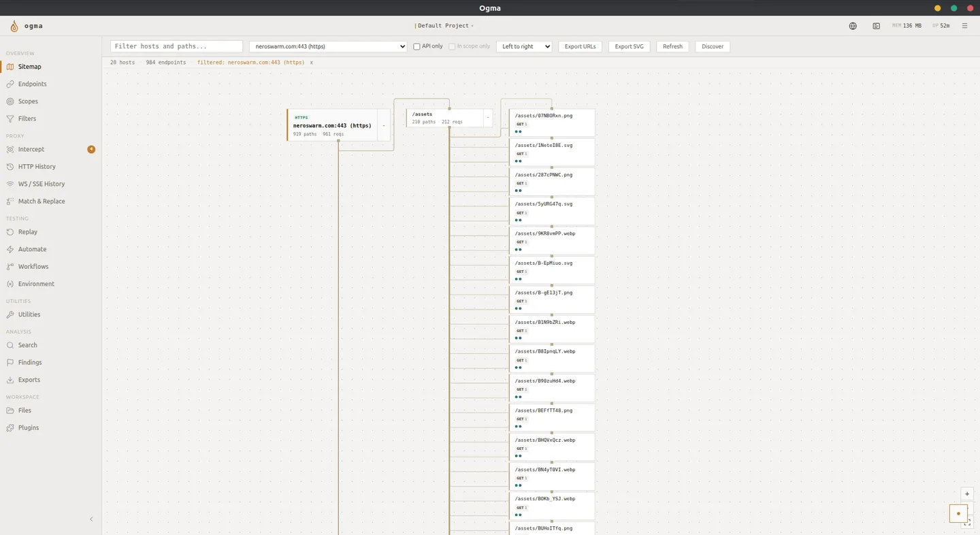Open the Workflows icon

point(10,267)
